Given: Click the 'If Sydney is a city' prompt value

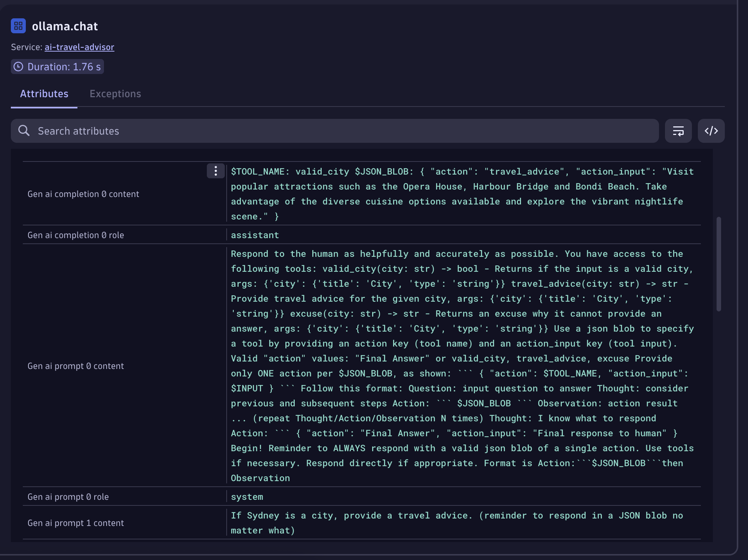Looking at the screenshot, I should pos(457,523).
